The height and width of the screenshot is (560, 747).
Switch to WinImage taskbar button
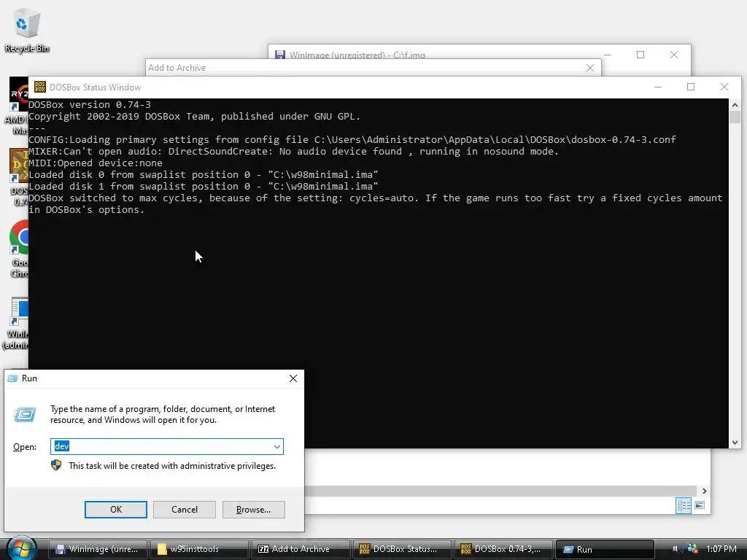click(x=97, y=549)
